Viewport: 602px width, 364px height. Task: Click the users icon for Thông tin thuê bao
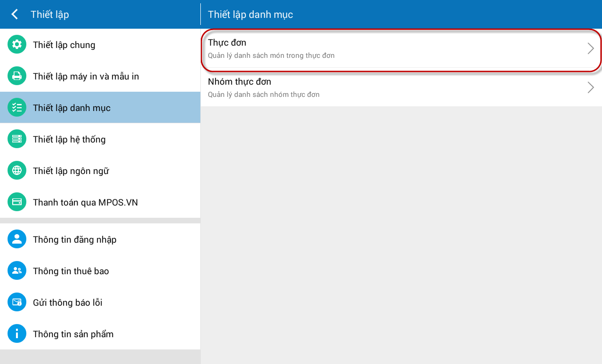pyautogui.click(x=17, y=271)
